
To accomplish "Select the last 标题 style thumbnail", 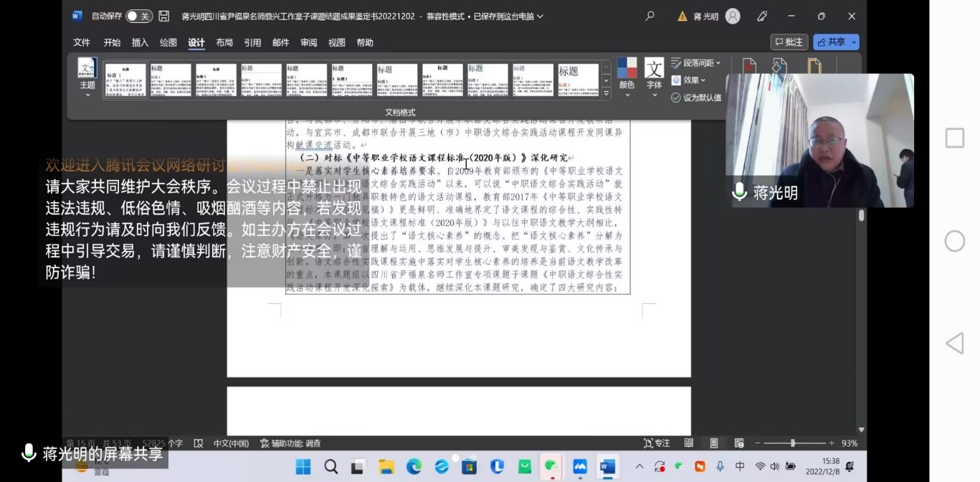I will pyautogui.click(x=578, y=80).
